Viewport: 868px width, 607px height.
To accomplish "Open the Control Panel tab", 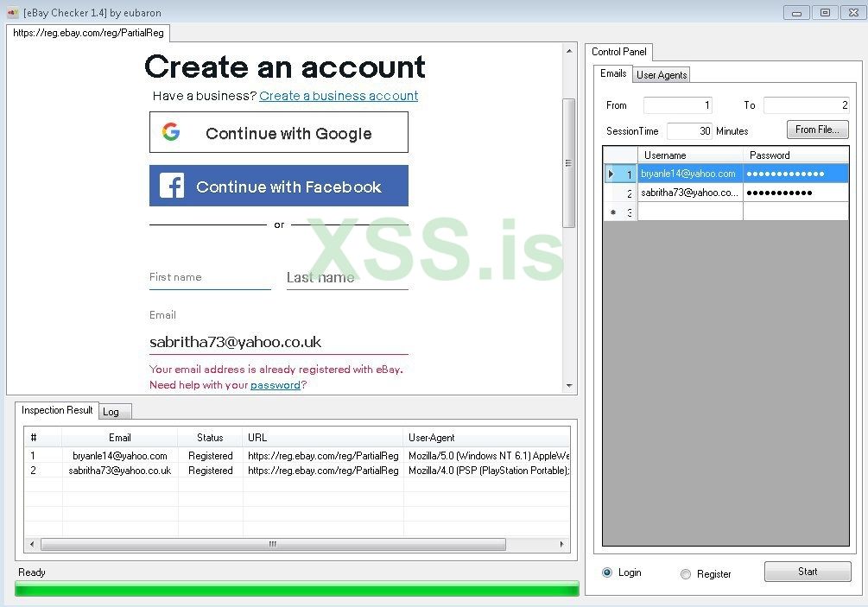I will point(619,52).
